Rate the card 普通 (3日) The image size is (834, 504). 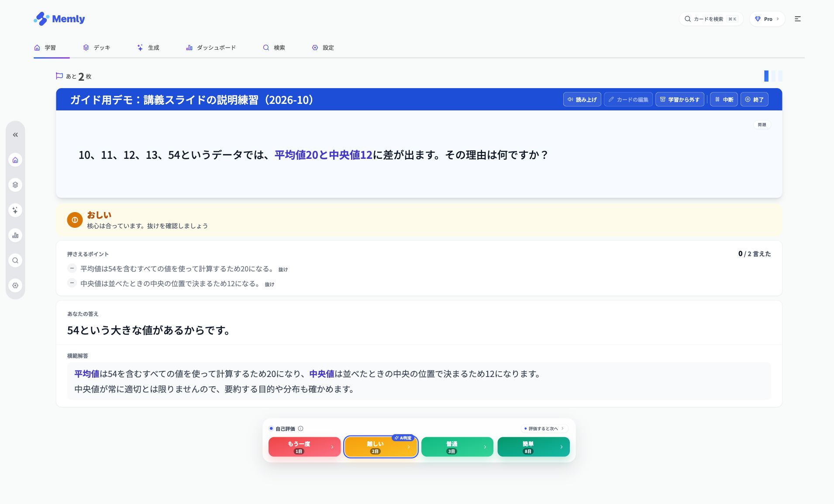457,447
